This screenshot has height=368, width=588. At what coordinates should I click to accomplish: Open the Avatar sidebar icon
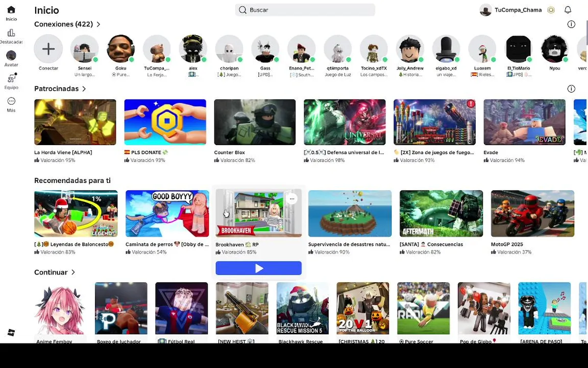11,56
